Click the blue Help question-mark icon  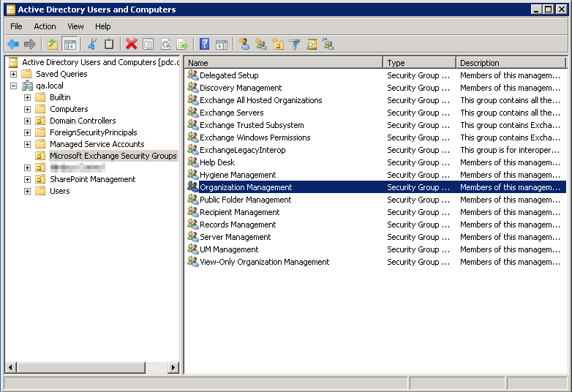(x=205, y=45)
